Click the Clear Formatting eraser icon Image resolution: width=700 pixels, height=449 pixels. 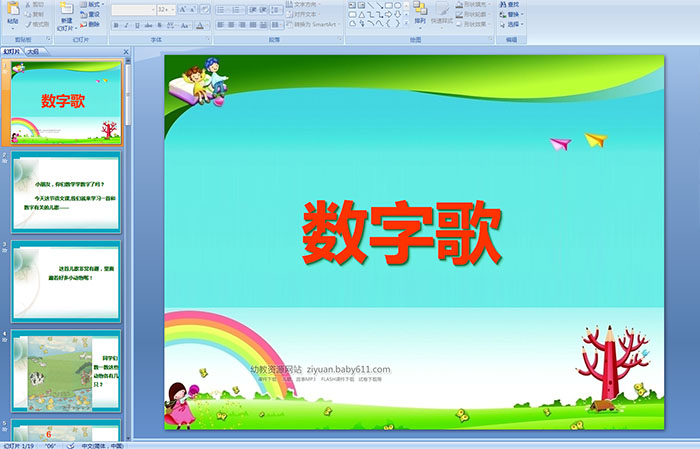(205, 10)
